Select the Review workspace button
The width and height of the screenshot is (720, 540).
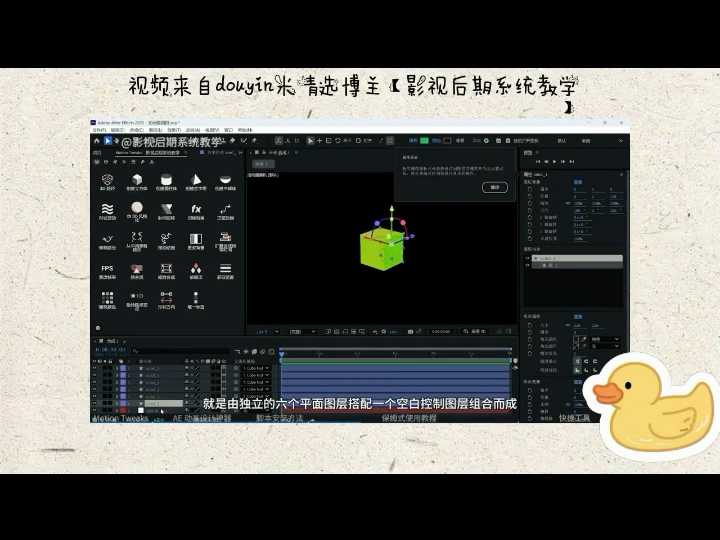586,141
